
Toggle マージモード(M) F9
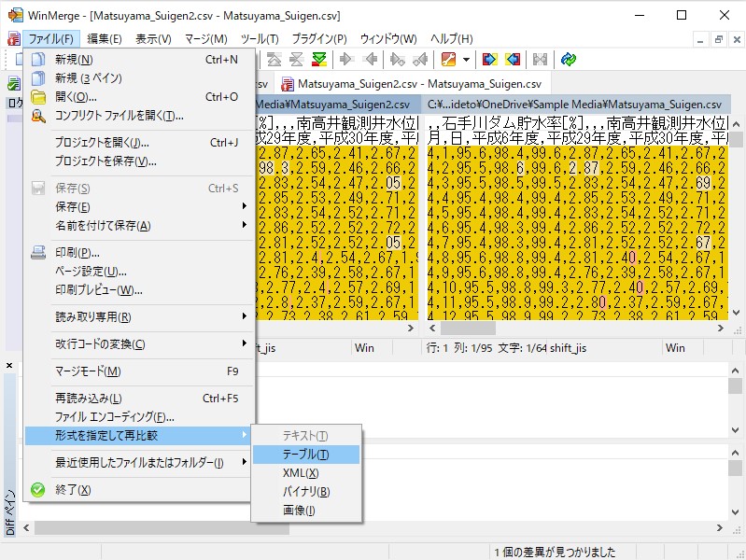point(139,371)
